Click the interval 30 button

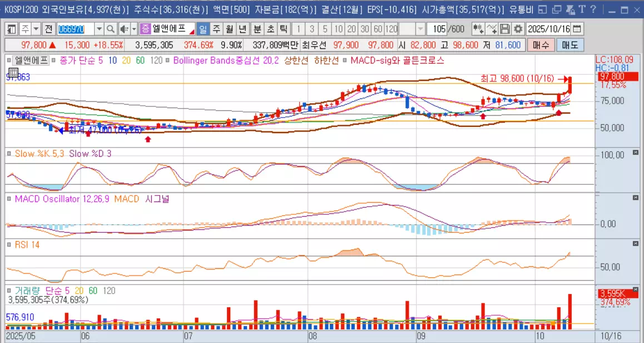365,29
